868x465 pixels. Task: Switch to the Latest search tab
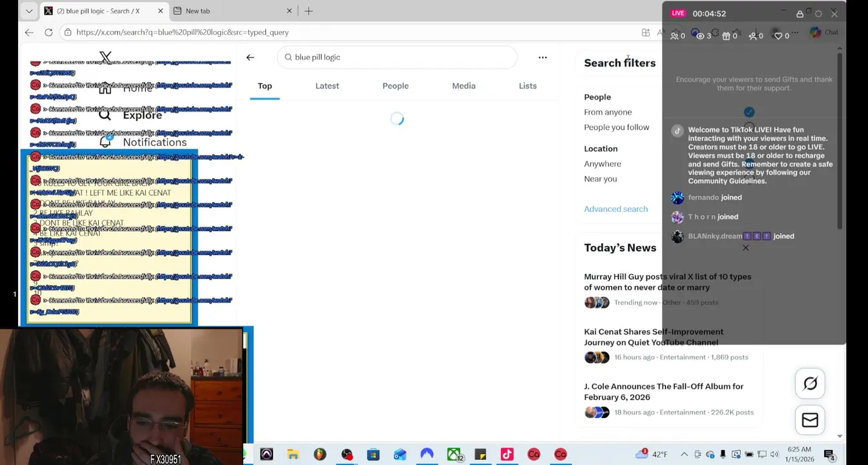point(327,86)
